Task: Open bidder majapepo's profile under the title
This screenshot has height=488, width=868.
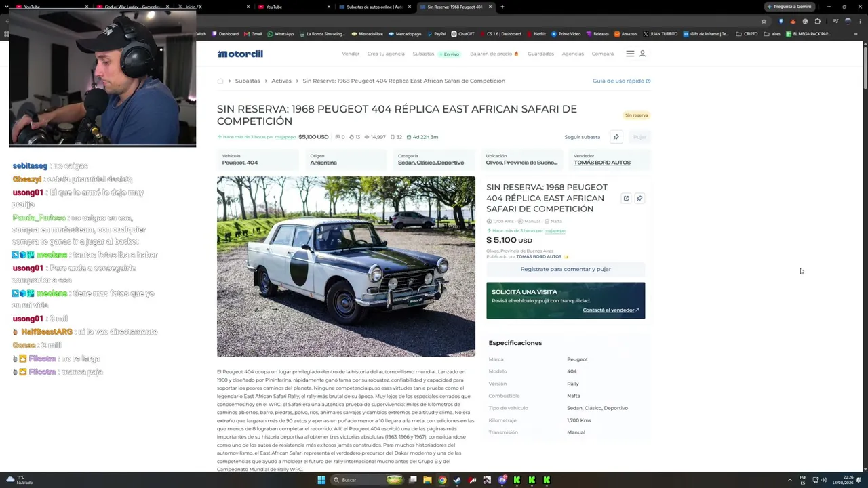Action: tap(285, 137)
